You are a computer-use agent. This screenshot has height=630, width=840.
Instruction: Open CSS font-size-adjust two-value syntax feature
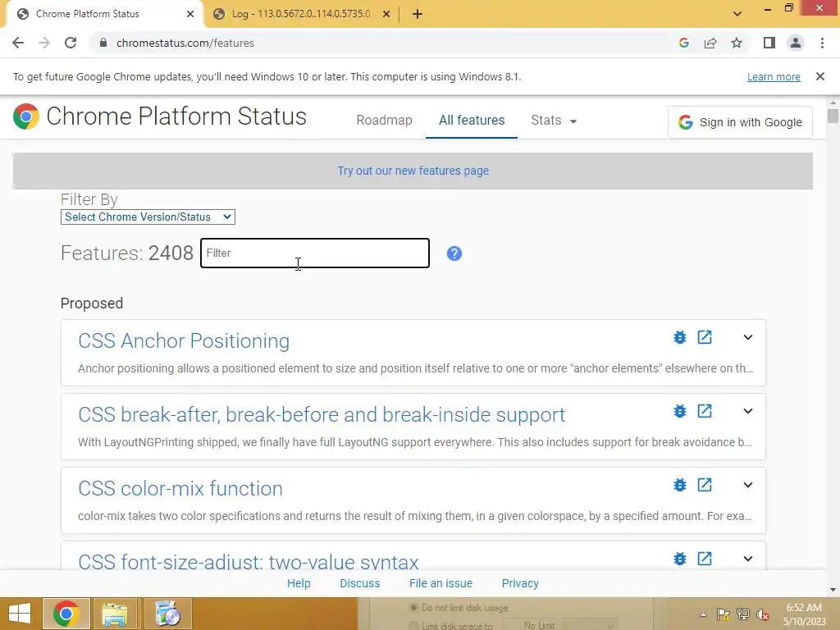coord(248,561)
